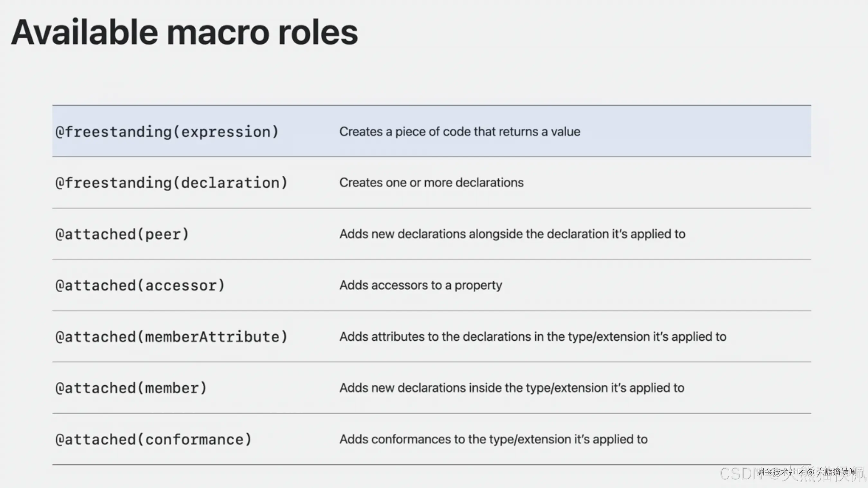Click "Creates a piece of code that returns a value"
868x488 pixels.
[x=460, y=132]
